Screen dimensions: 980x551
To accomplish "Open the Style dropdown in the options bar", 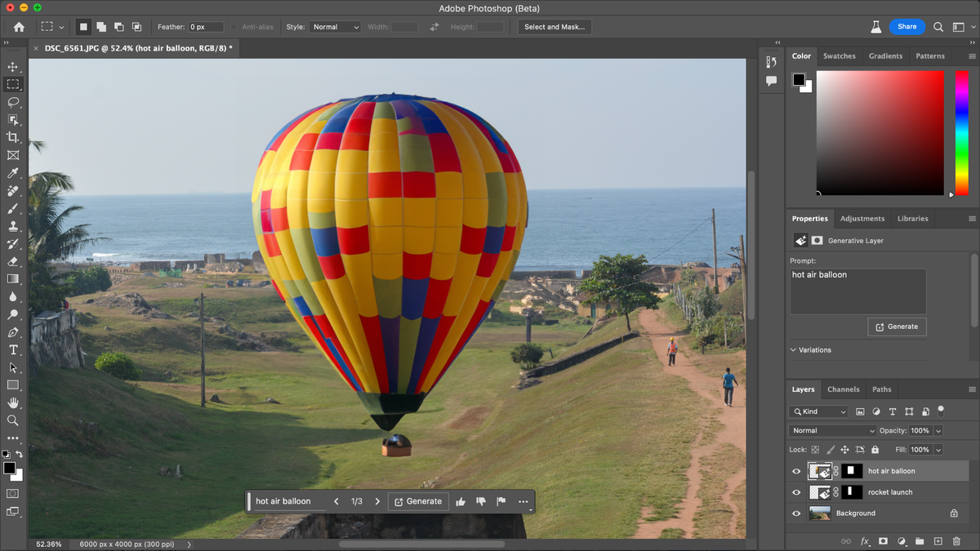I will pyautogui.click(x=335, y=26).
